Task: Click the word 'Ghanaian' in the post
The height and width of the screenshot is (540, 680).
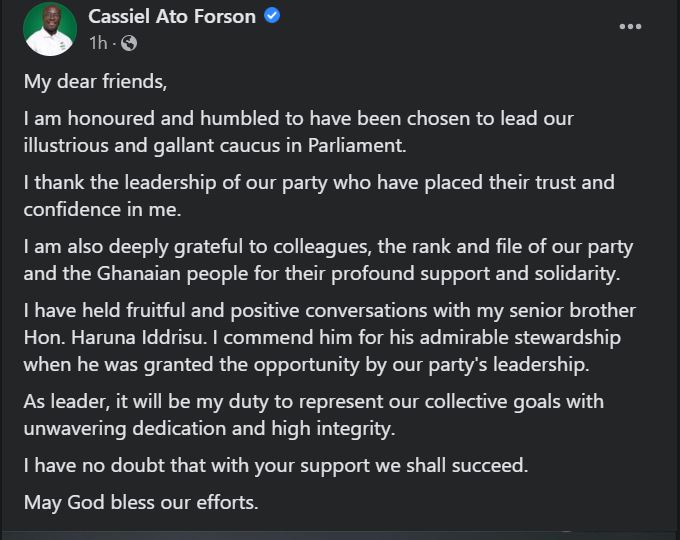Action: [x=138, y=274]
